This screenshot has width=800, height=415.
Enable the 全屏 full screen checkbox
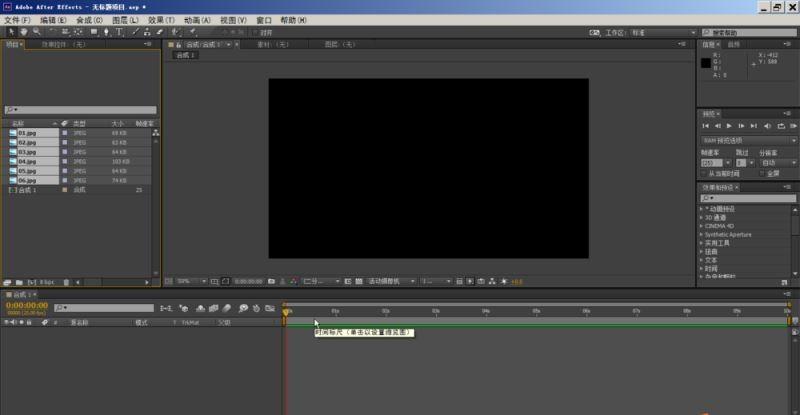763,173
